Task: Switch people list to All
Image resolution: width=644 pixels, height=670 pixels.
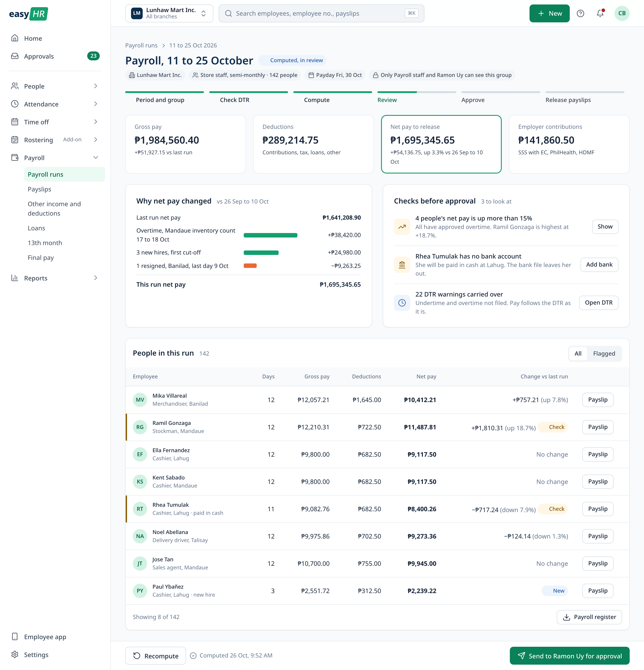Action: pos(578,354)
